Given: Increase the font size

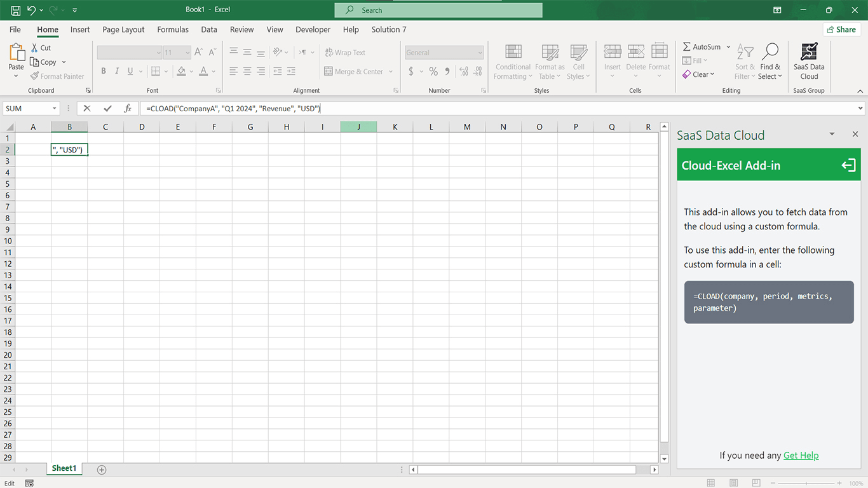Looking at the screenshot, I should coord(199,53).
